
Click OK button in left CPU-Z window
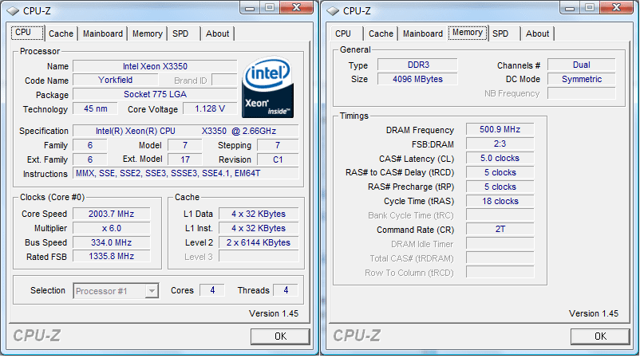281,336
